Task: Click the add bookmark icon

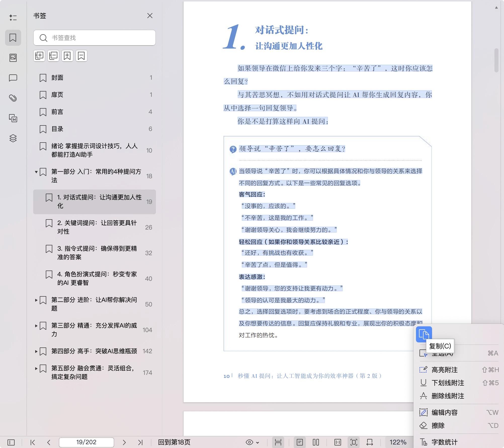Action: [67, 56]
